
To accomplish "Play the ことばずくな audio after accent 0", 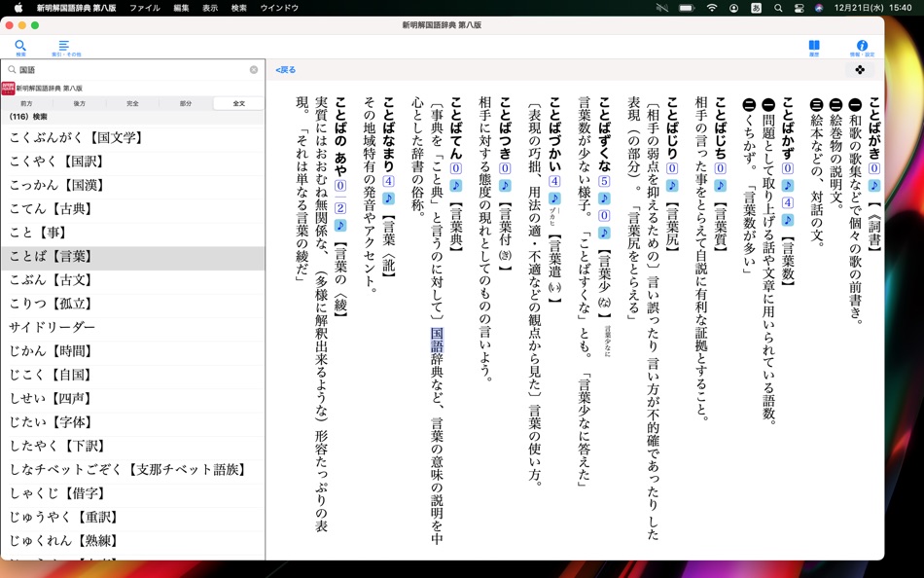I will tap(604, 233).
